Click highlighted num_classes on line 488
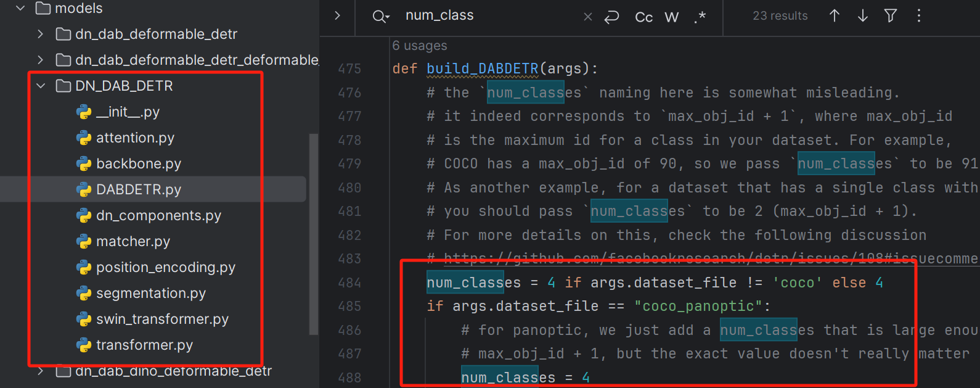Screen dimensions: 980x388 500,377
